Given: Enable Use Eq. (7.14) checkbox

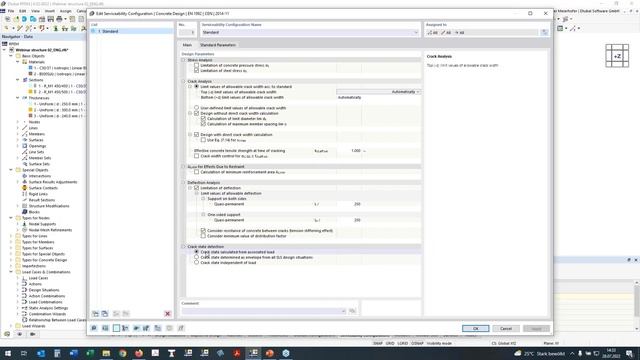Looking at the screenshot, I should [203, 140].
